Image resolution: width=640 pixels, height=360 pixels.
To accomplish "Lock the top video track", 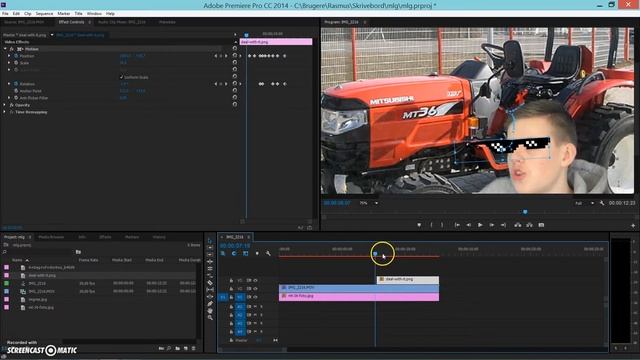I will [x=231, y=280].
